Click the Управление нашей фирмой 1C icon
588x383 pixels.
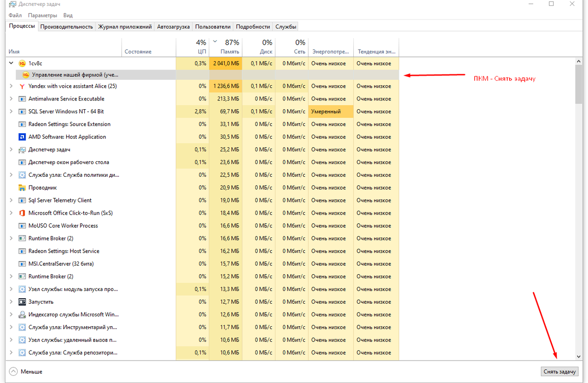pyautogui.click(x=25, y=75)
